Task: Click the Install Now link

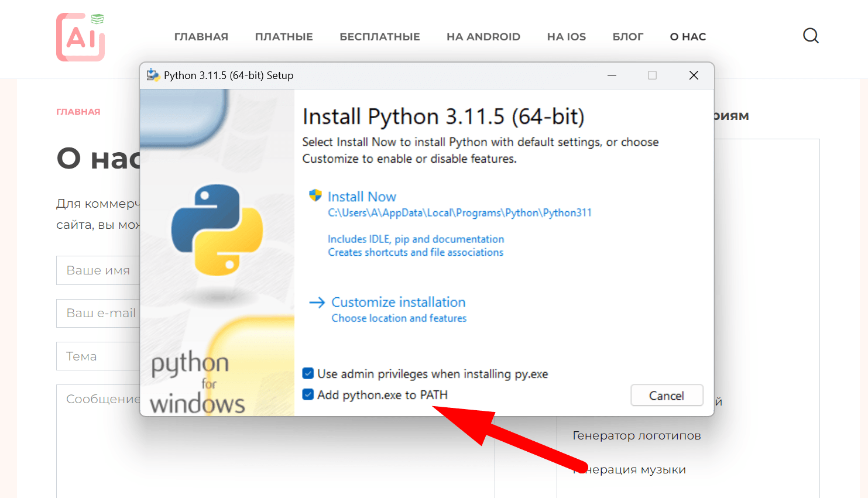Action: click(x=362, y=197)
